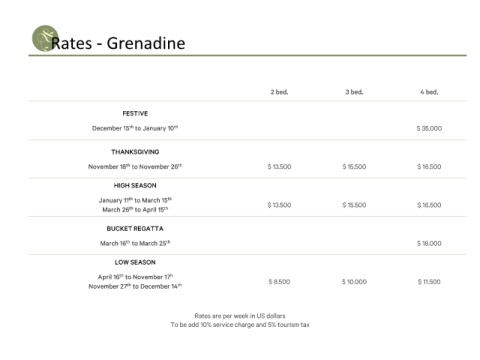
Task: Select the 2 bed. column header
Action: point(279,92)
